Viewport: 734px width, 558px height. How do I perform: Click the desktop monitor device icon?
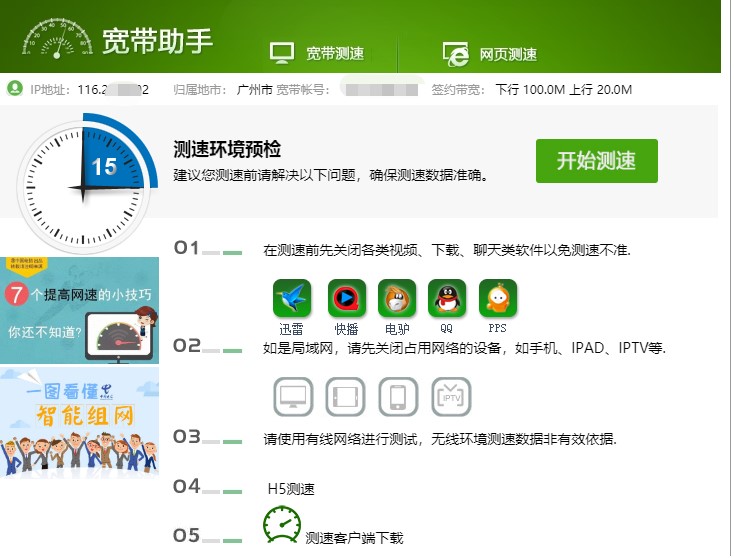(293, 397)
